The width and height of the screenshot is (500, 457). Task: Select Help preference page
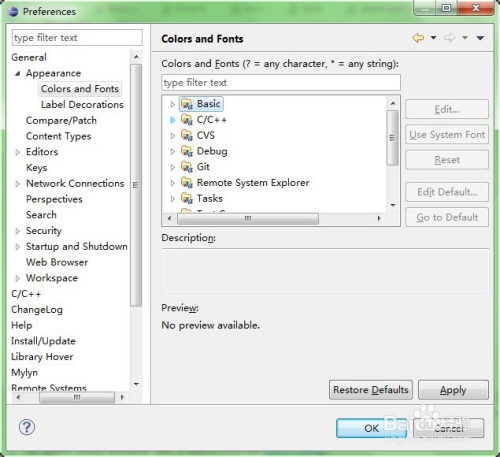click(22, 325)
